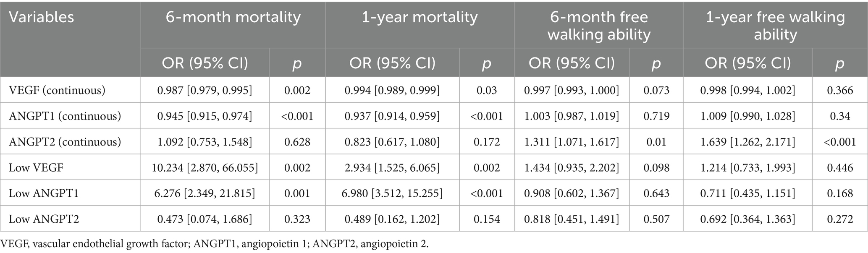Click the 1-year free walking ability header
Screen dimensions: 868x253
point(775,26)
